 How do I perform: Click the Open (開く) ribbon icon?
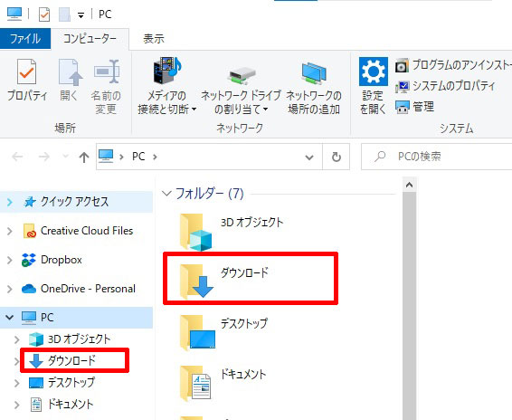70,80
